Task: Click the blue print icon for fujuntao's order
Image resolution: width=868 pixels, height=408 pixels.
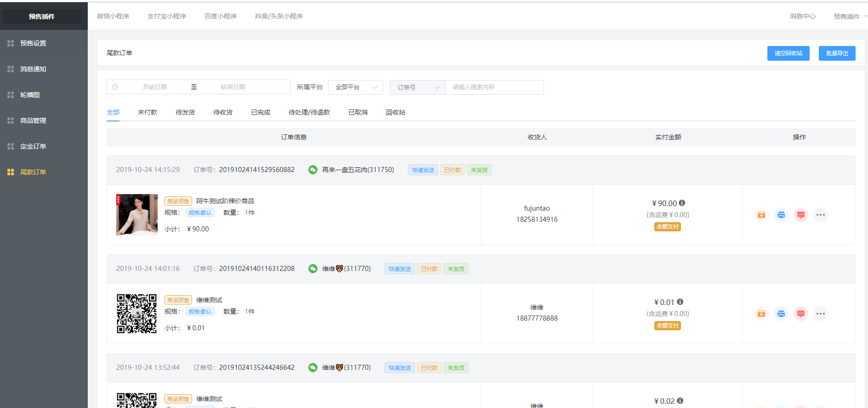Action: pos(781,215)
